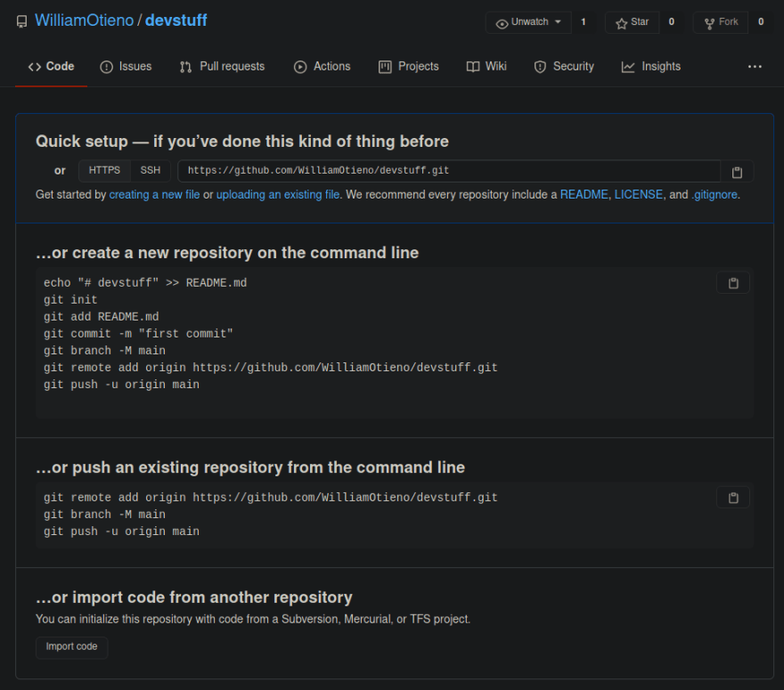Screen dimensions: 784x690
Task: Click the Import code button
Action: pyautogui.click(x=71, y=647)
